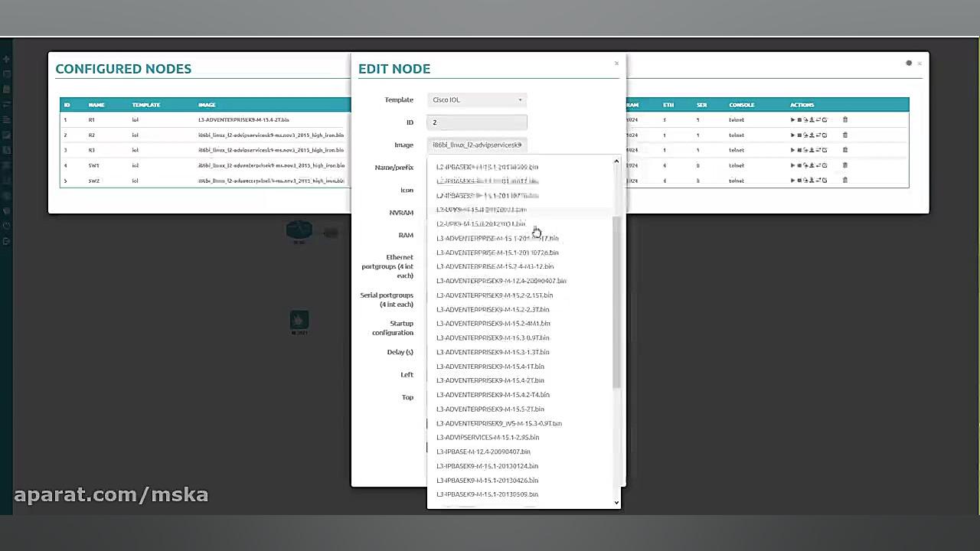Select the router node on the topology canvas
980x551 pixels.
299,230
